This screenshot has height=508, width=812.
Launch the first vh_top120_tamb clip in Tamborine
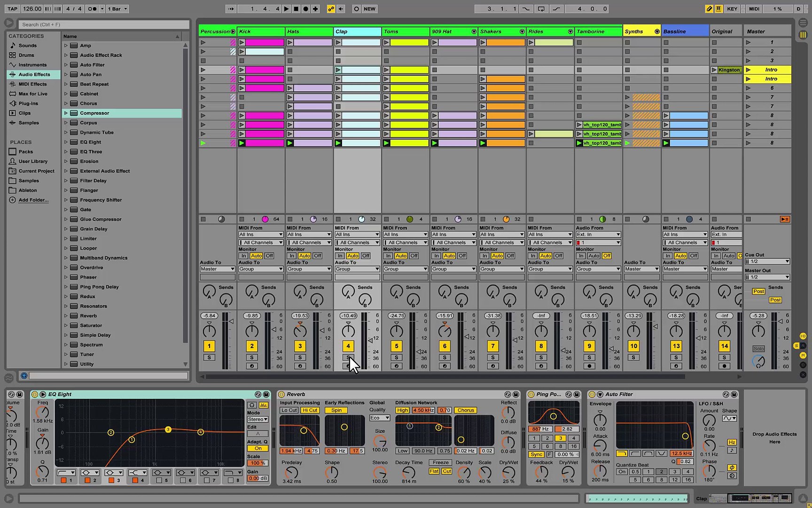[579, 125]
